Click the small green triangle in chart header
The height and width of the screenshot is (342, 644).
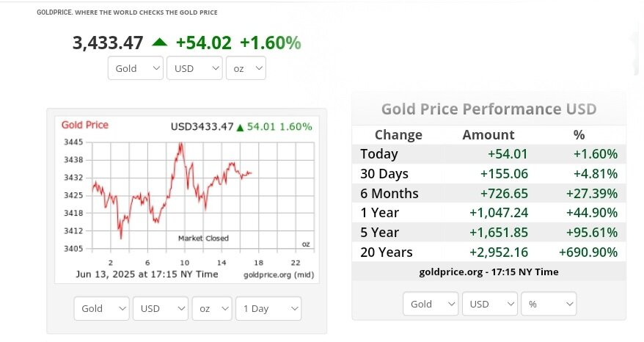240,128
